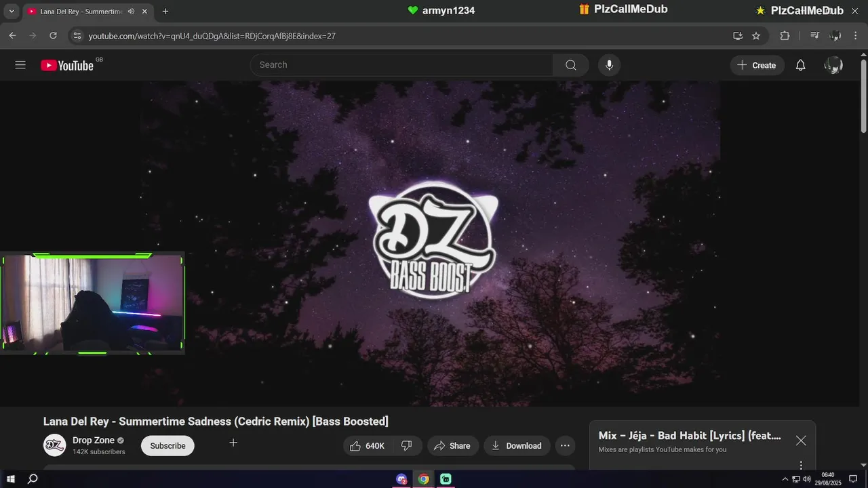The image size is (868, 488).
Task: Open Drop Zone channel avatar
Action: point(55,445)
